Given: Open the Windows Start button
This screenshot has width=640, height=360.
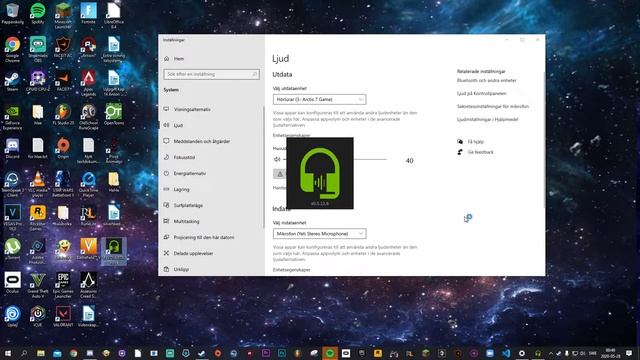Looking at the screenshot, I should click(8, 353).
